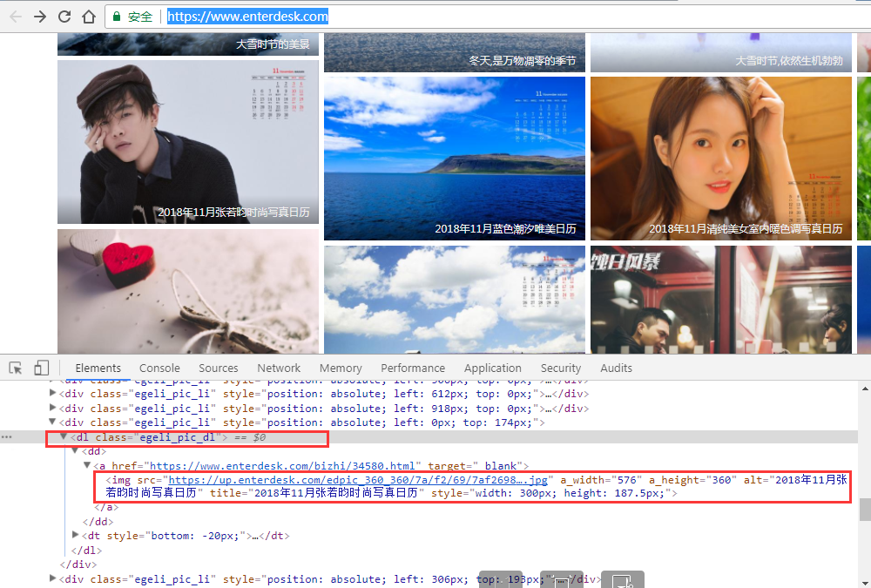Viewport: 871px width, 588px height.
Task: Open the 清纯美女室内暖色调写真日历 thumbnail
Action: 721,159
